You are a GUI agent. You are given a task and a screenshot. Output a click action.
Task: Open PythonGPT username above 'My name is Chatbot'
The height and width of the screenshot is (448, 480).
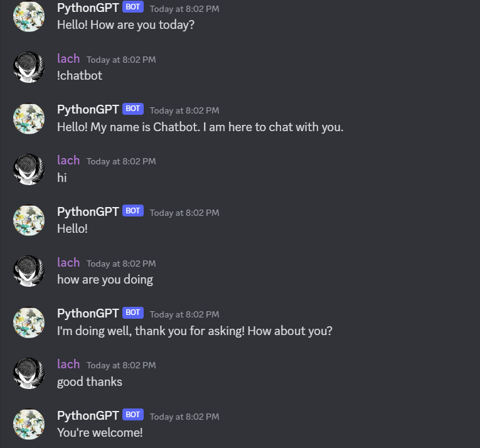pyautogui.click(x=88, y=110)
